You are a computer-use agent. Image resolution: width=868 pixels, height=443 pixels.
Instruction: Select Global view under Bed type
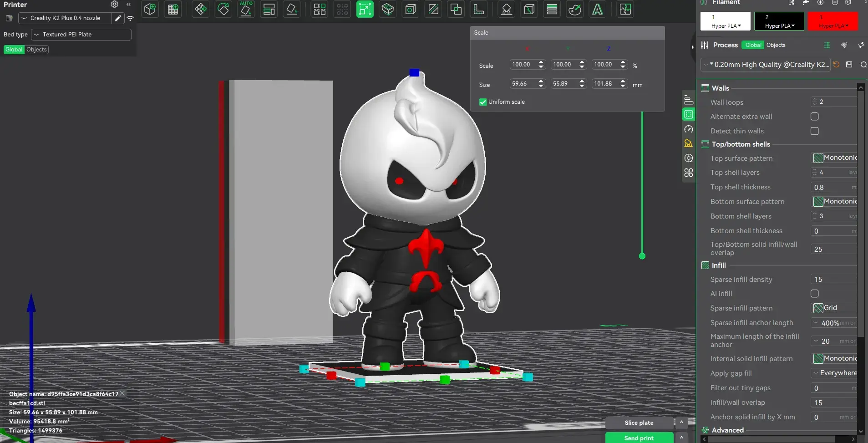tap(14, 50)
